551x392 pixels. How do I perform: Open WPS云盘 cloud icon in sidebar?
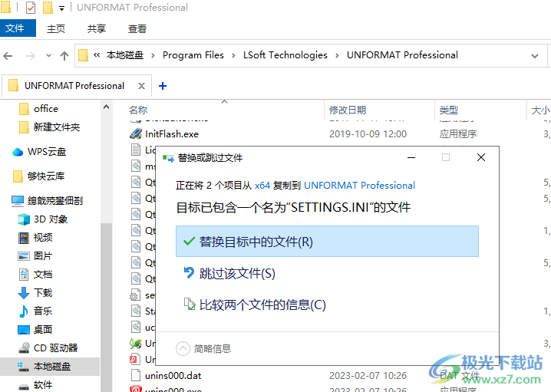coord(18,152)
